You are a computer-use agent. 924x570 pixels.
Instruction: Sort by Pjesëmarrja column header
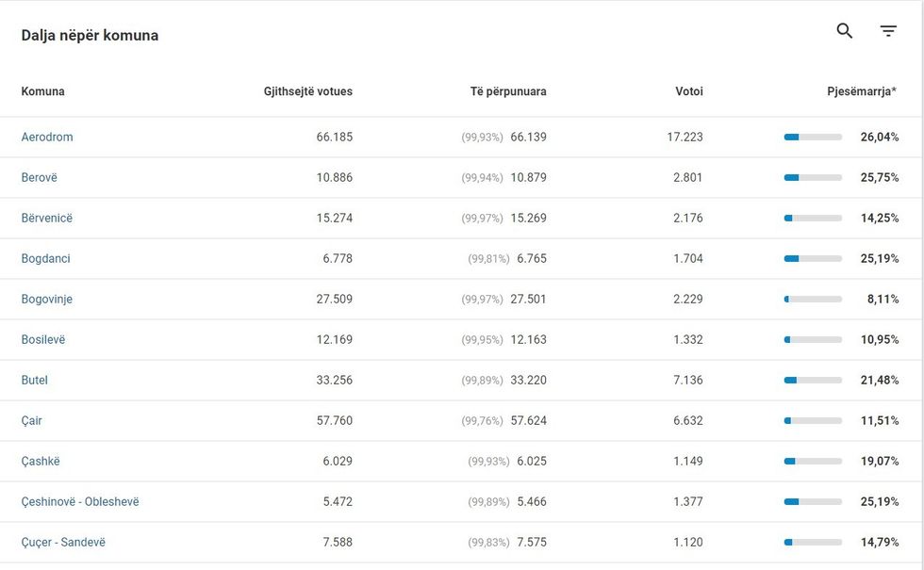(862, 91)
